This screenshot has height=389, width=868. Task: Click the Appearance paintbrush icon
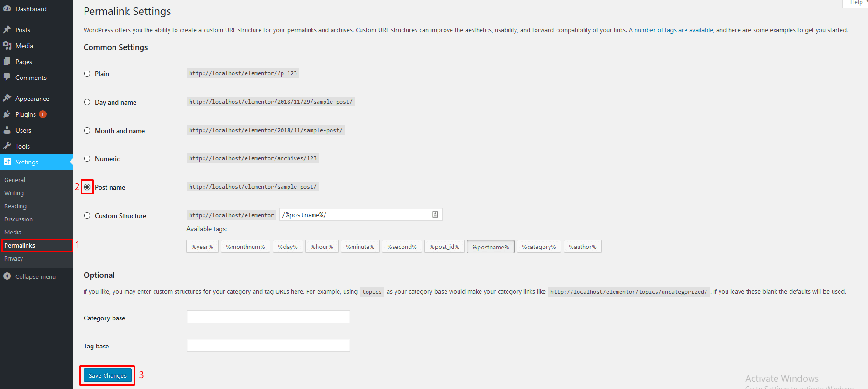coord(7,99)
